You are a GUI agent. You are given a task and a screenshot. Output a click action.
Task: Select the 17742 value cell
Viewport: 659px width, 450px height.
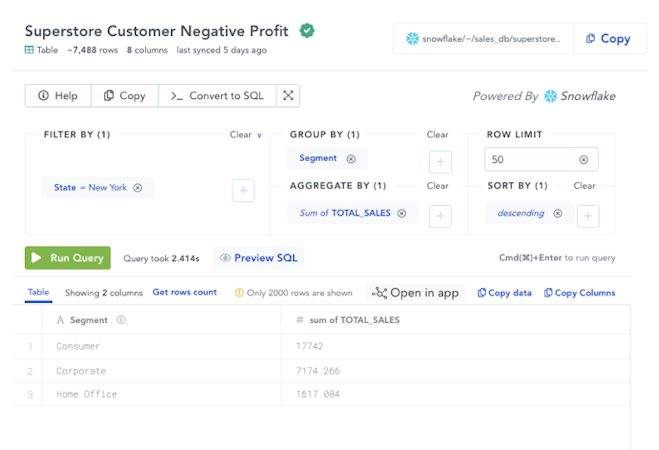[x=456, y=346]
